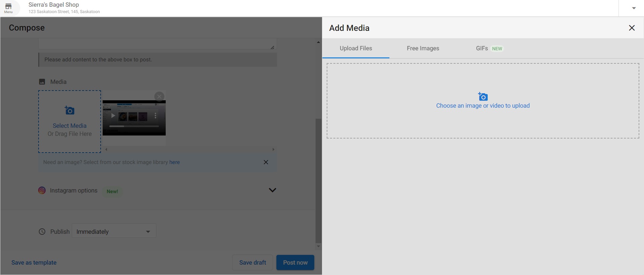Click the camera upload icon in Add Media
644x275 pixels.
[x=483, y=97]
